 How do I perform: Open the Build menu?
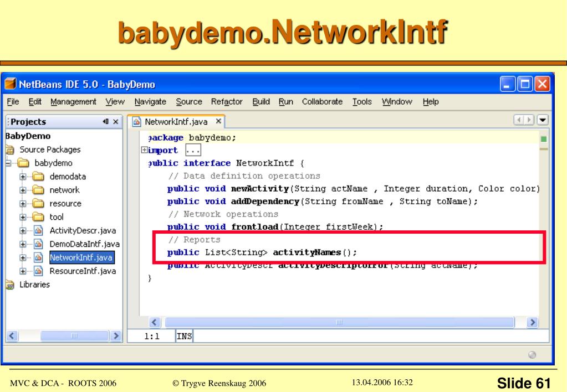click(x=261, y=102)
